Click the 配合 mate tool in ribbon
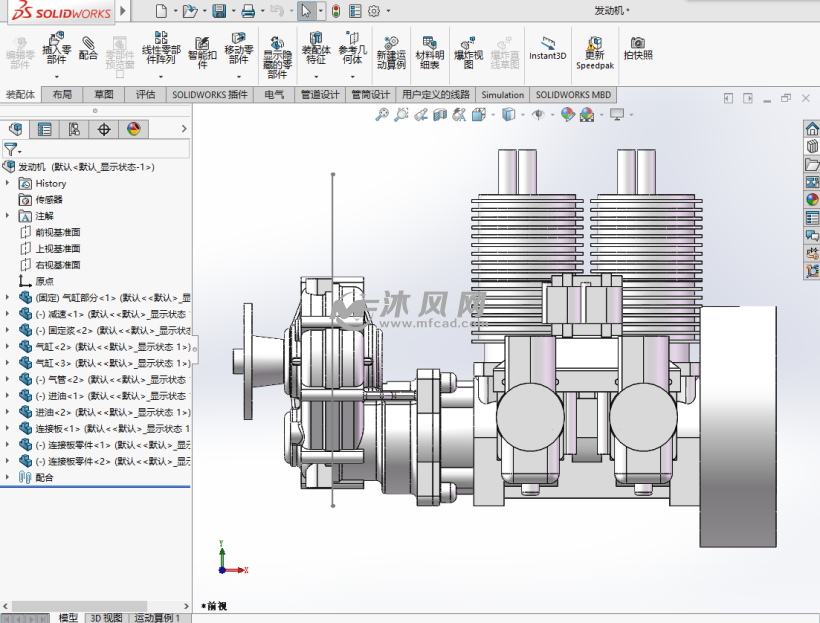Screen dimensions: 820x623 coord(88,48)
